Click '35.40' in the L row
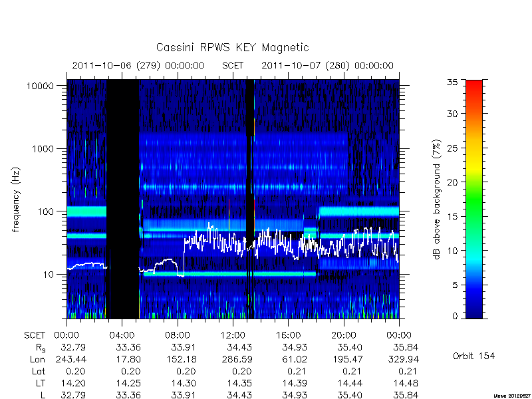 pyautogui.click(x=350, y=395)
